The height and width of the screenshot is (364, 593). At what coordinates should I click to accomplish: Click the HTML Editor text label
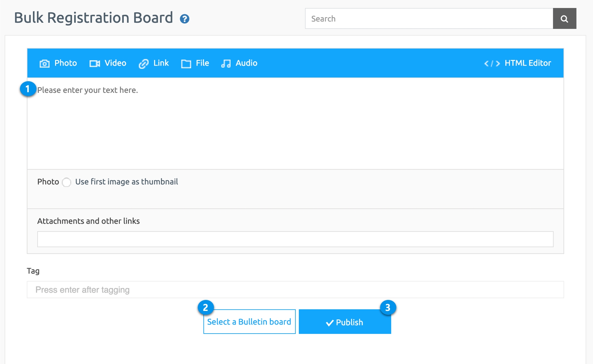coord(527,63)
